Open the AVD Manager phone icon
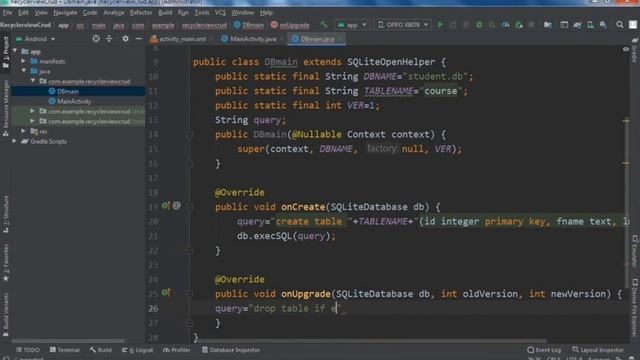This screenshot has width=640, height=360. [x=590, y=25]
